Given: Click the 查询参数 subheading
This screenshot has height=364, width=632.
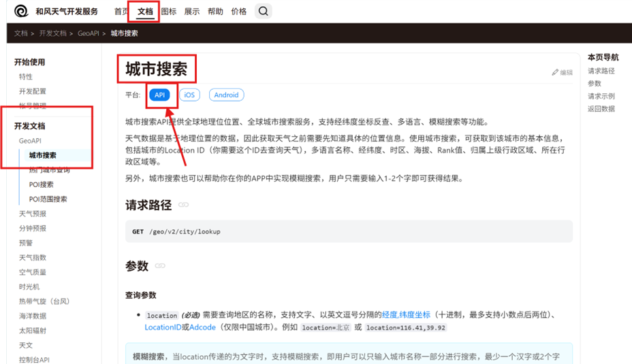Looking at the screenshot, I should pos(141,295).
